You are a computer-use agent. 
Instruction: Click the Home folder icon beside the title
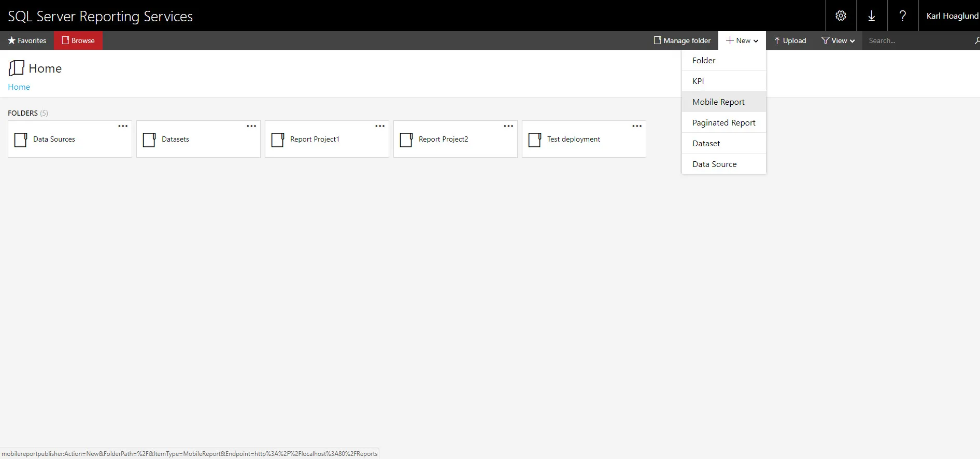click(17, 68)
